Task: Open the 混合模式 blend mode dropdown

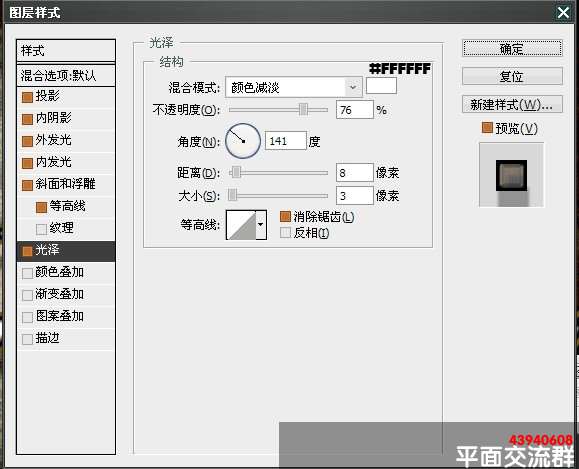Action: [294, 88]
